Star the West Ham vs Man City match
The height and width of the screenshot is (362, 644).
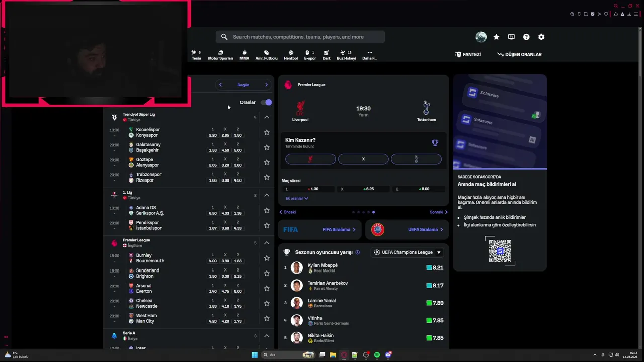pyautogui.click(x=267, y=318)
